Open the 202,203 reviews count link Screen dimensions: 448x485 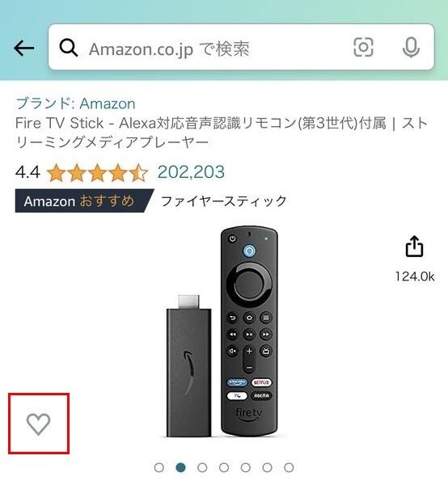191,172
